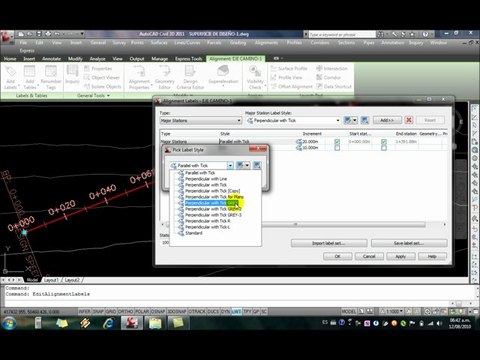The height and width of the screenshot is (360, 480).
Task: Click the Corridor tool in ribbon
Action: tap(328, 77)
